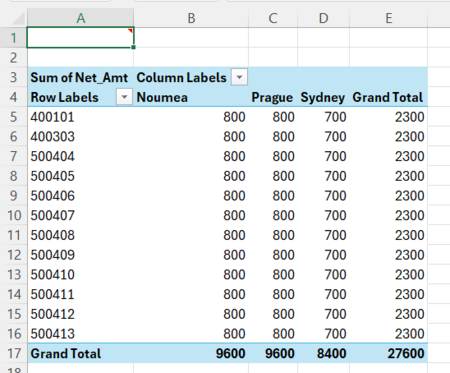This screenshot has height=373, width=450.
Task: Select row label 400101
Action: pyautogui.click(x=80, y=117)
